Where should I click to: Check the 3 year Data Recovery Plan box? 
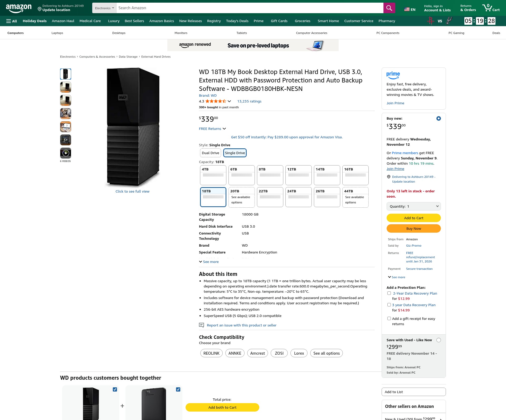coord(389,305)
